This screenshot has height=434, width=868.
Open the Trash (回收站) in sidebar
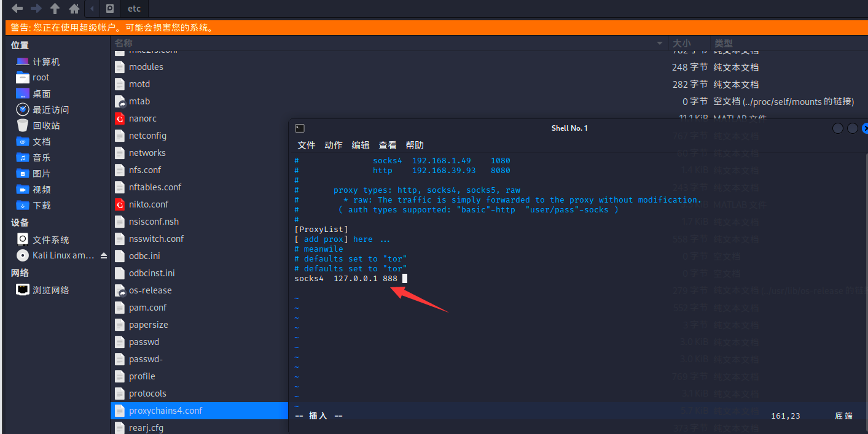[46, 126]
